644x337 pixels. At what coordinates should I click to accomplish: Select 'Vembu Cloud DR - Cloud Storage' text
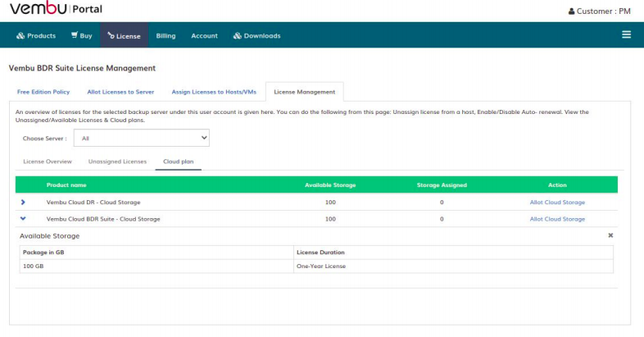coord(93,203)
